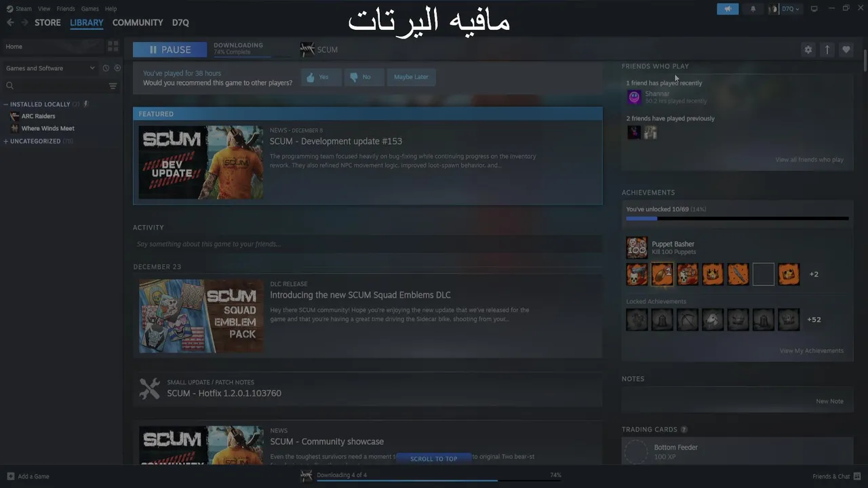
Task: Go back with the left navigation arrow
Action: 10,22
